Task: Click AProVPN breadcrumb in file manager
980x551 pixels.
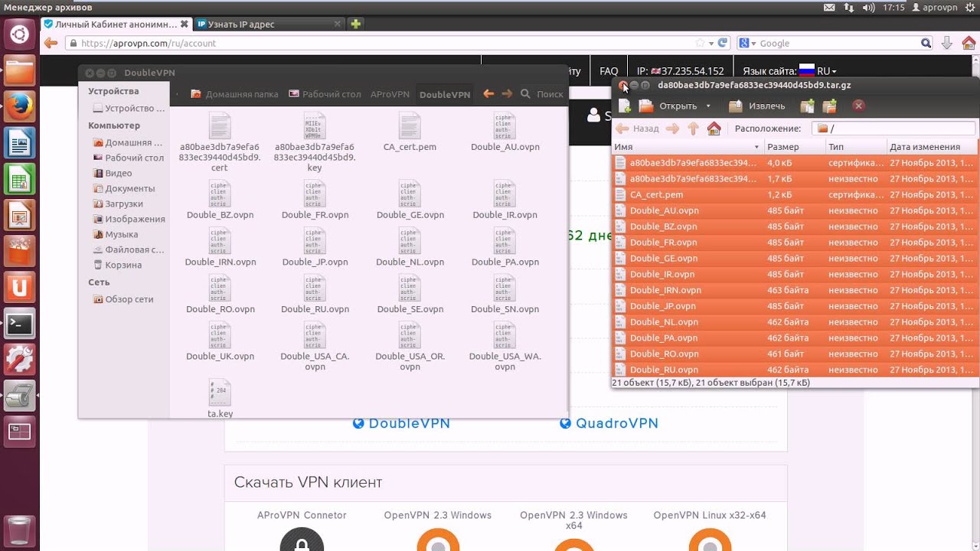Action: click(390, 94)
